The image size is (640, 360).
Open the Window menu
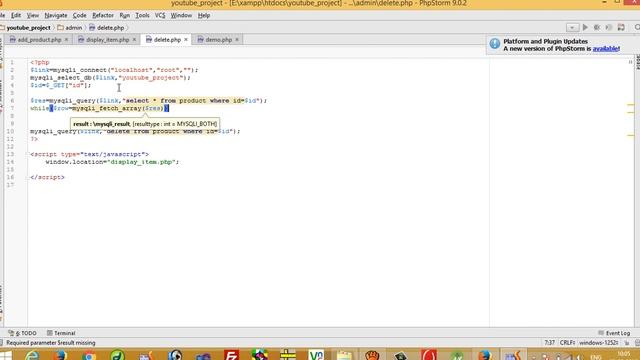pyautogui.click(x=181, y=16)
